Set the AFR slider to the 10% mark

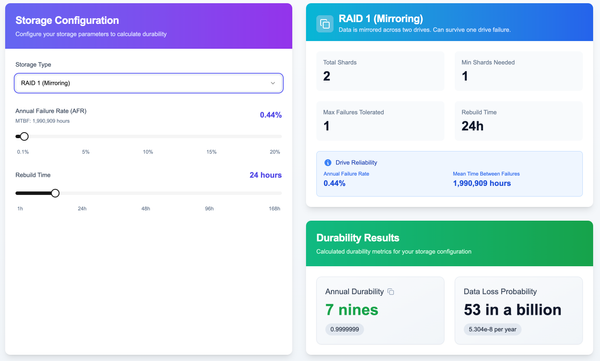point(148,136)
